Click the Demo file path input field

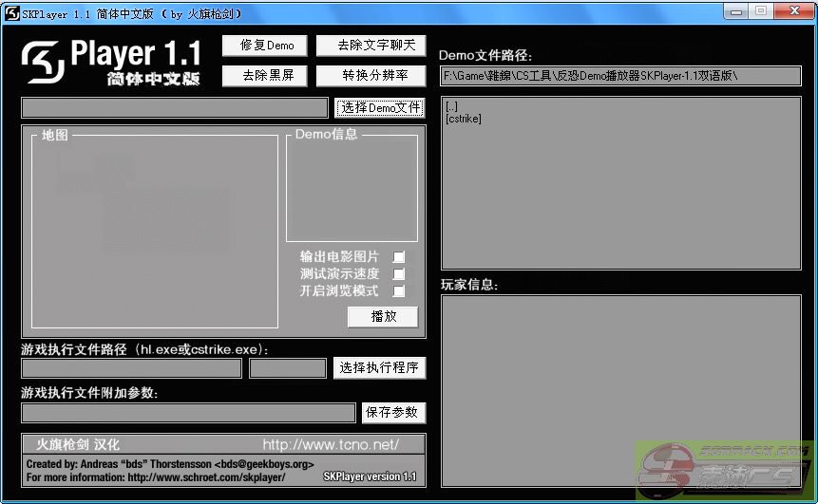point(620,76)
